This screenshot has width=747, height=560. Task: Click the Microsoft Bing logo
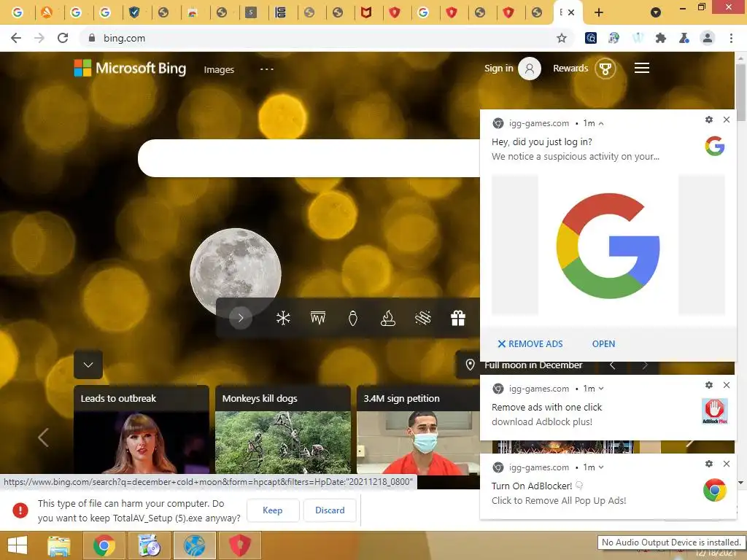coord(130,68)
